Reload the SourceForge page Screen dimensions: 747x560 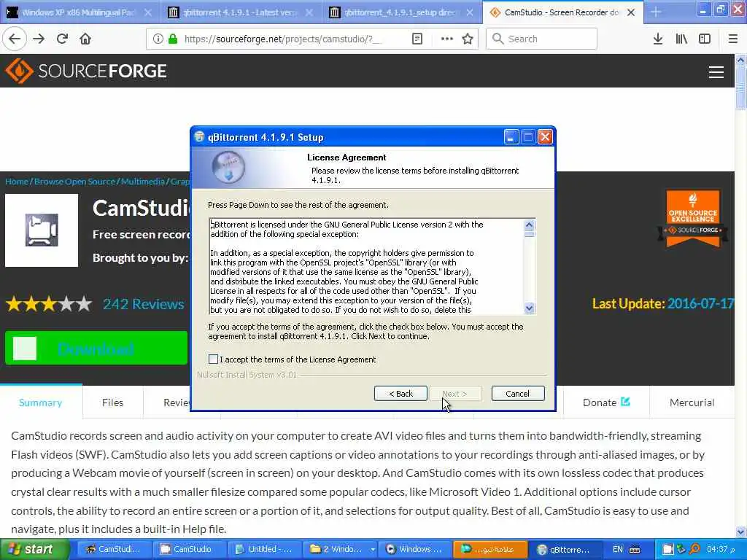[x=62, y=39]
